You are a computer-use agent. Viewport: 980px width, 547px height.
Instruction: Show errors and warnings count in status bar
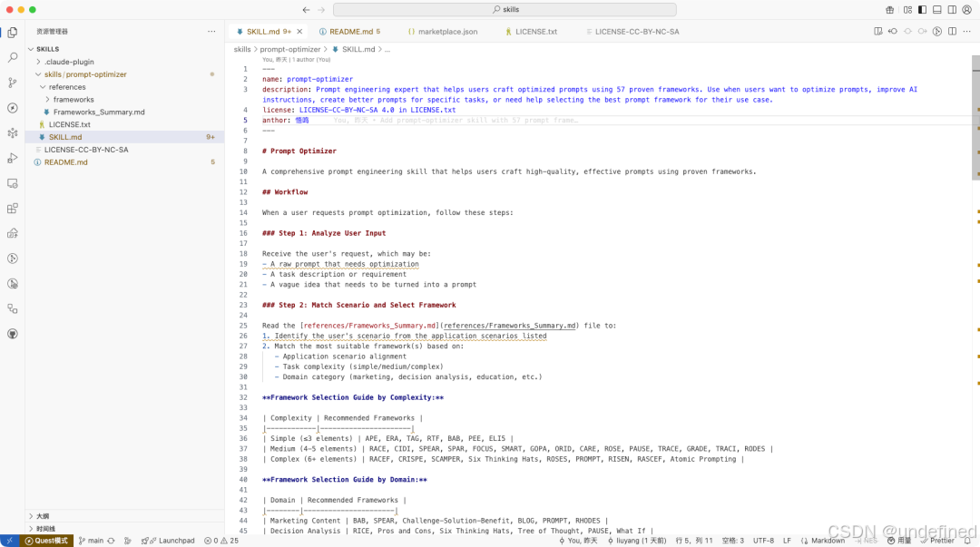(221, 541)
